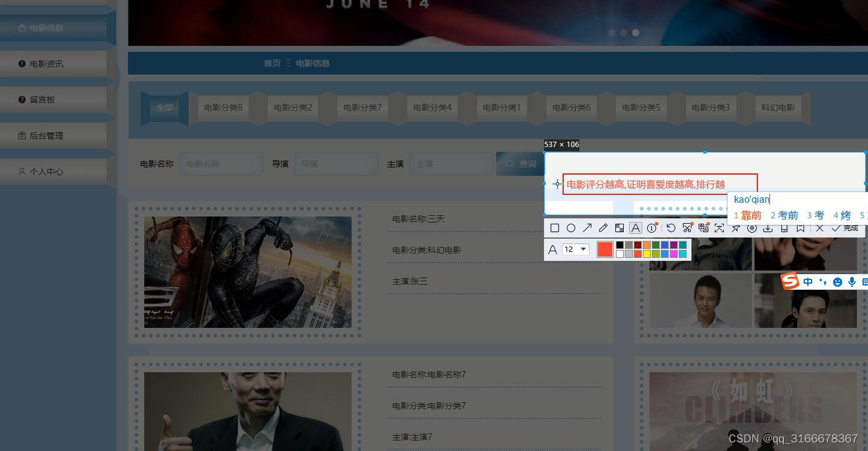Select the ellipse drawing tool
Screen dimensions: 868x451
[x=571, y=227]
